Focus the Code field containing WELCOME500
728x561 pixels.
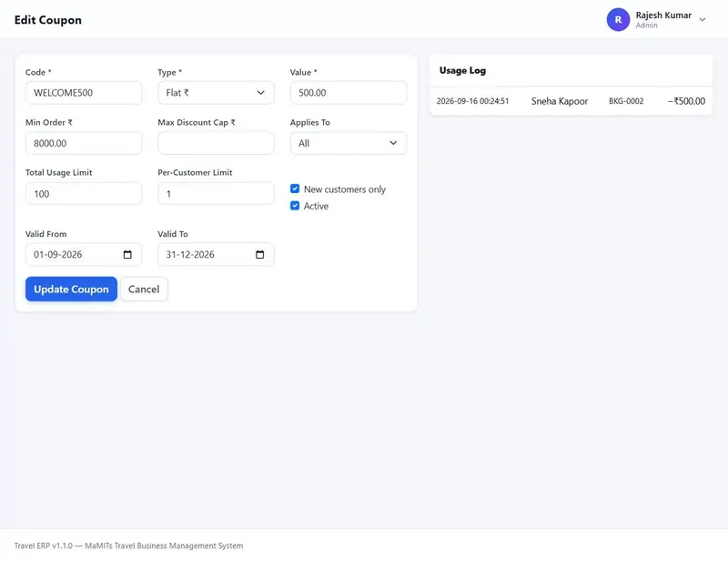84,93
